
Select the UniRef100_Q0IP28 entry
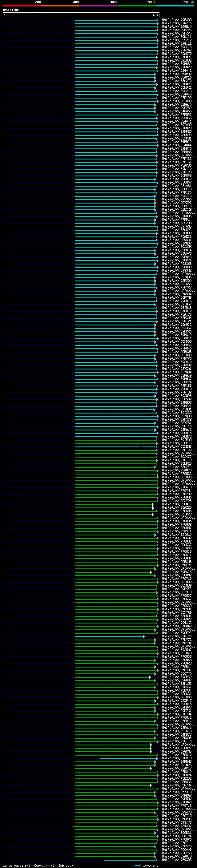177,514
